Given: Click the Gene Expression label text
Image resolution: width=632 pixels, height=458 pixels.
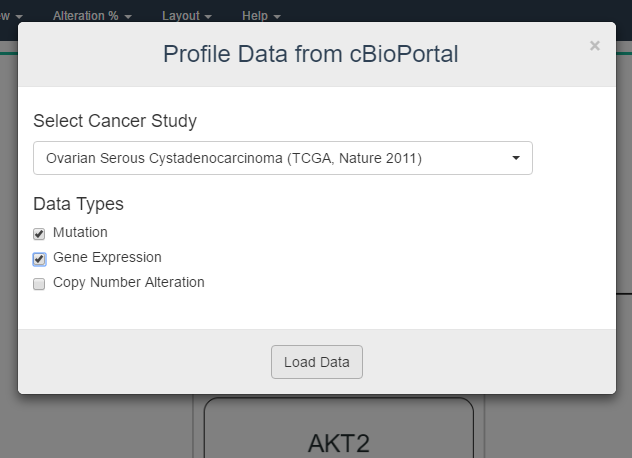Looking at the screenshot, I should click(x=107, y=257).
